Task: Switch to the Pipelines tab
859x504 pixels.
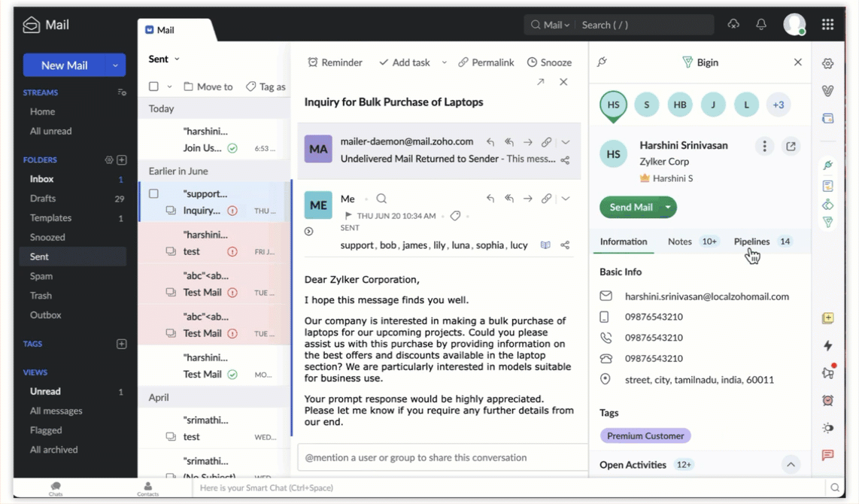Action: (x=751, y=241)
